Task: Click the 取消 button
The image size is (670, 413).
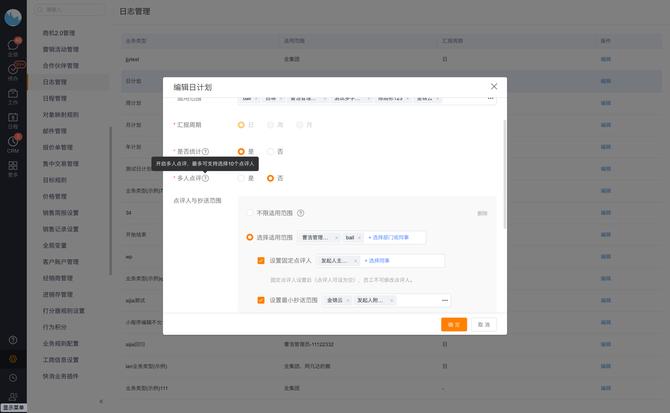Action: pyautogui.click(x=483, y=324)
